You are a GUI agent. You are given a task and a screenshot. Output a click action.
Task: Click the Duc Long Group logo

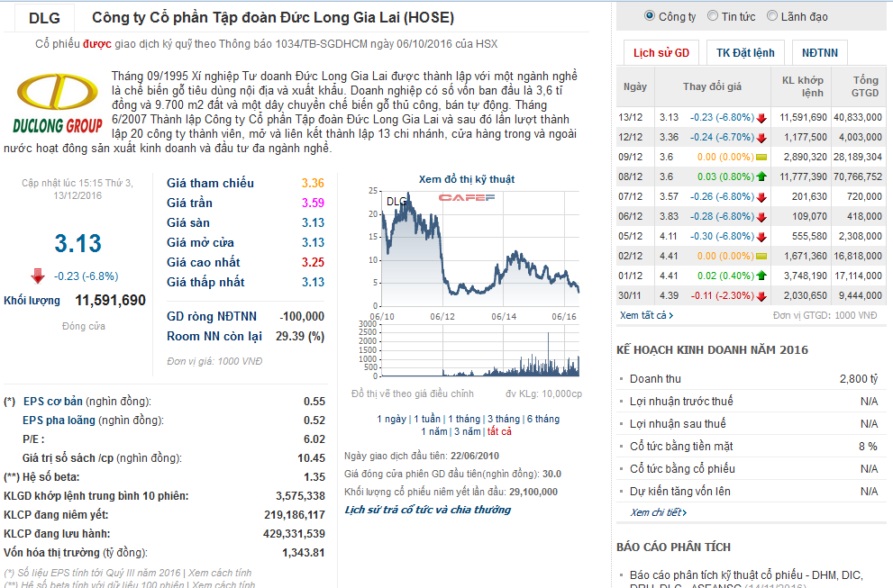(58, 103)
